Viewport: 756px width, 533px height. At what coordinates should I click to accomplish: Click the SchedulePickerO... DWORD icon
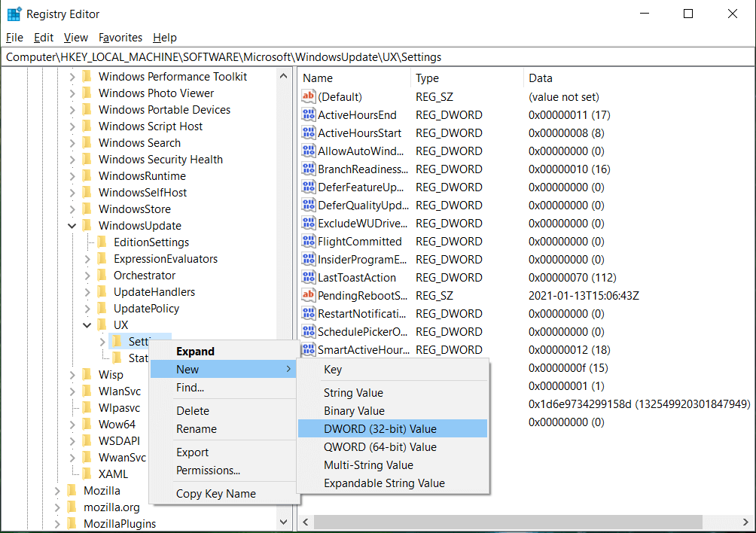click(308, 331)
